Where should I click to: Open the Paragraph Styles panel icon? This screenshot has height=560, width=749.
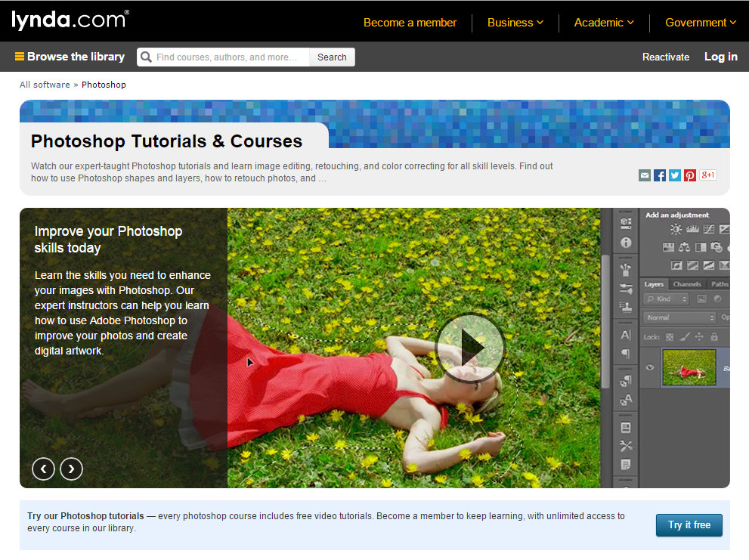[x=626, y=381]
